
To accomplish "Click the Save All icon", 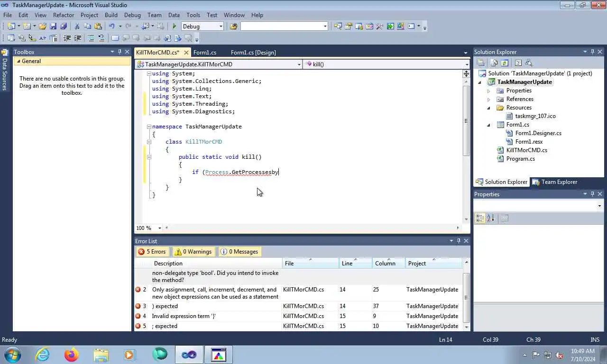I will [64, 26].
